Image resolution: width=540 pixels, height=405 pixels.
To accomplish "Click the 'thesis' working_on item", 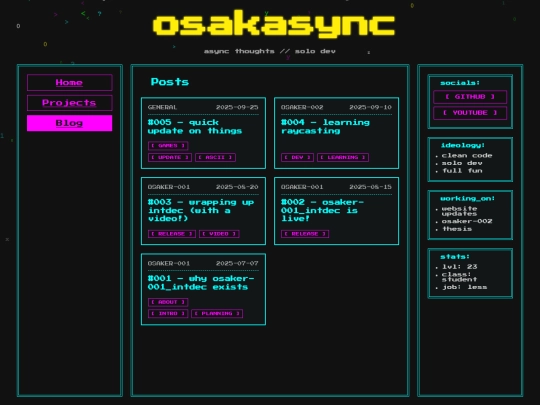I will point(457,229).
